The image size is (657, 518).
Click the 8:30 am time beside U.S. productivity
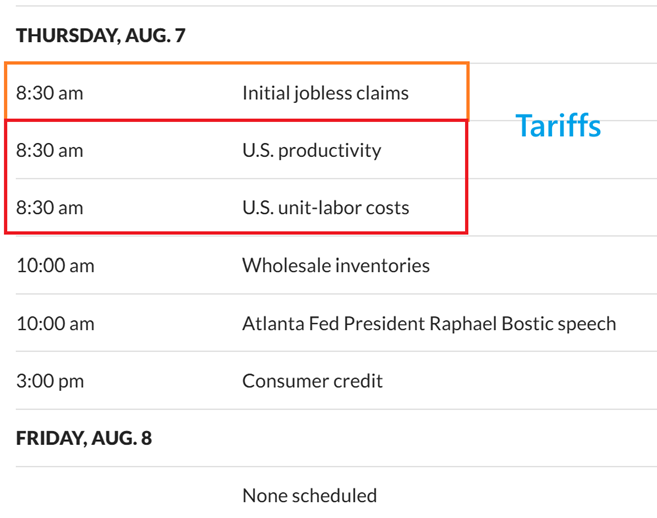[x=50, y=151]
